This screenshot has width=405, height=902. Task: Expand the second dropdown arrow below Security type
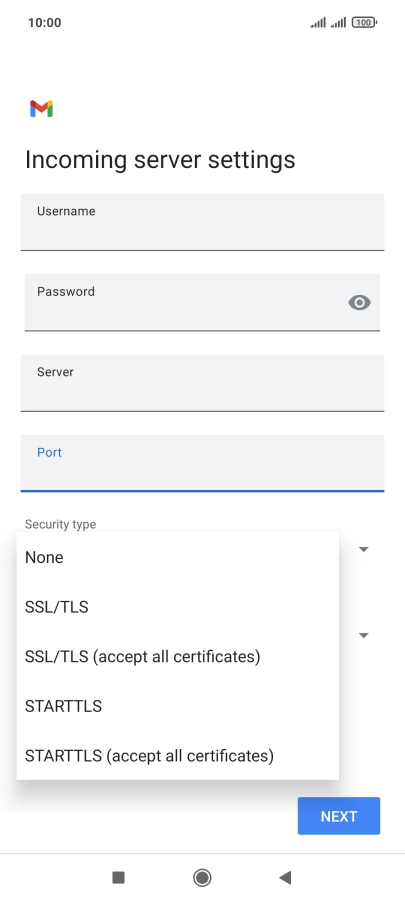[x=364, y=636]
